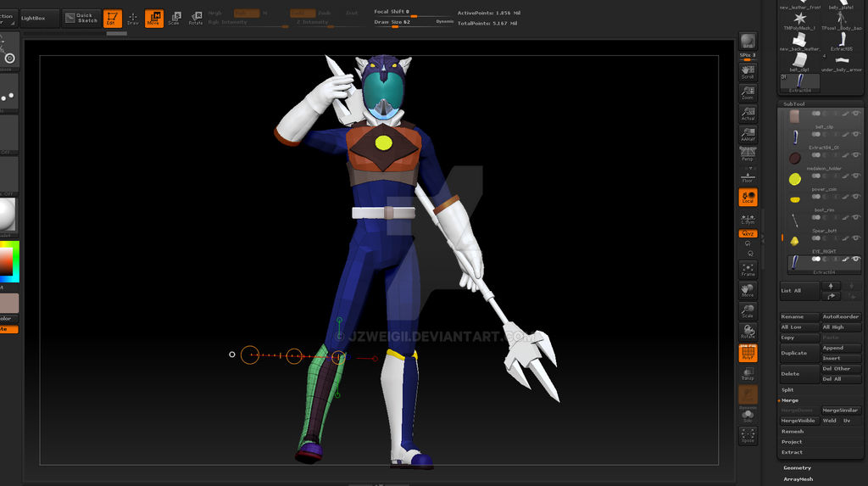Expand the Remesh section
Viewport: 868px width, 486px height.
pyautogui.click(x=793, y=432)
